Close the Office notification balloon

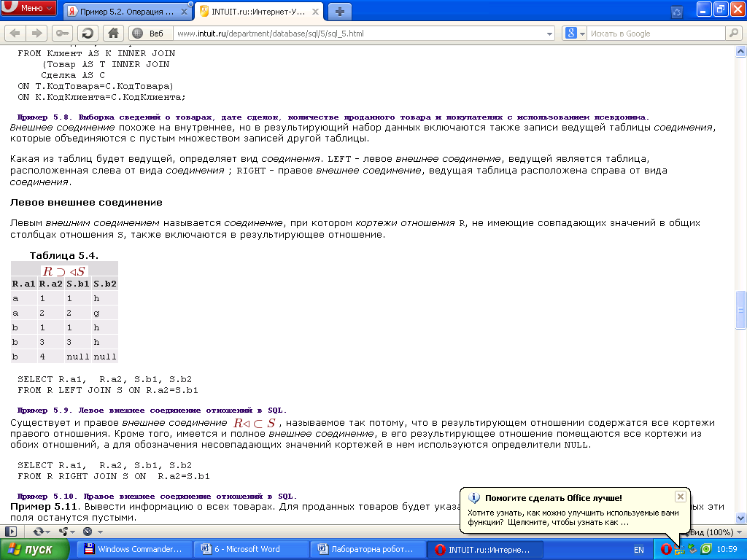pos(680,497)
